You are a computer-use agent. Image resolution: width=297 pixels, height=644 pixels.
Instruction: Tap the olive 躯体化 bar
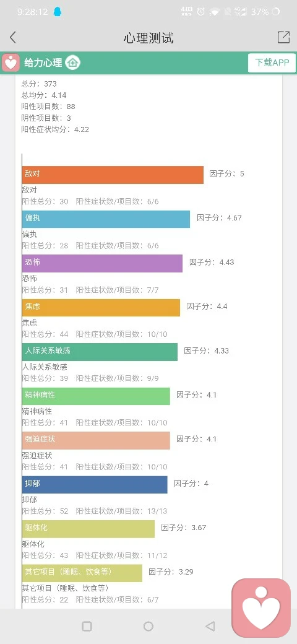pyautogui.click(x=88, y=529)
